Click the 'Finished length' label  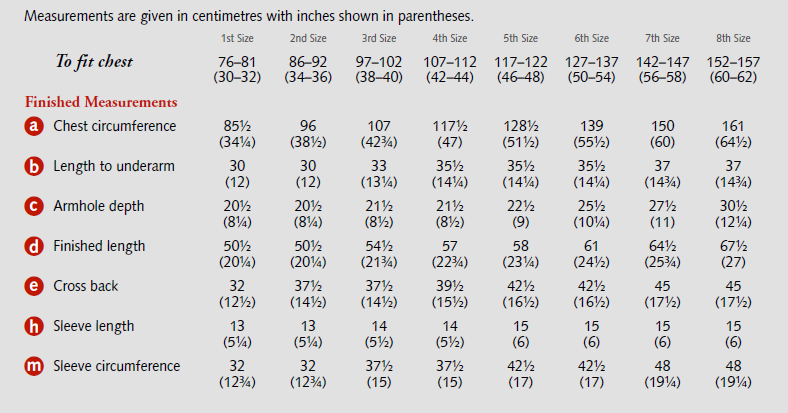point(99,247)
